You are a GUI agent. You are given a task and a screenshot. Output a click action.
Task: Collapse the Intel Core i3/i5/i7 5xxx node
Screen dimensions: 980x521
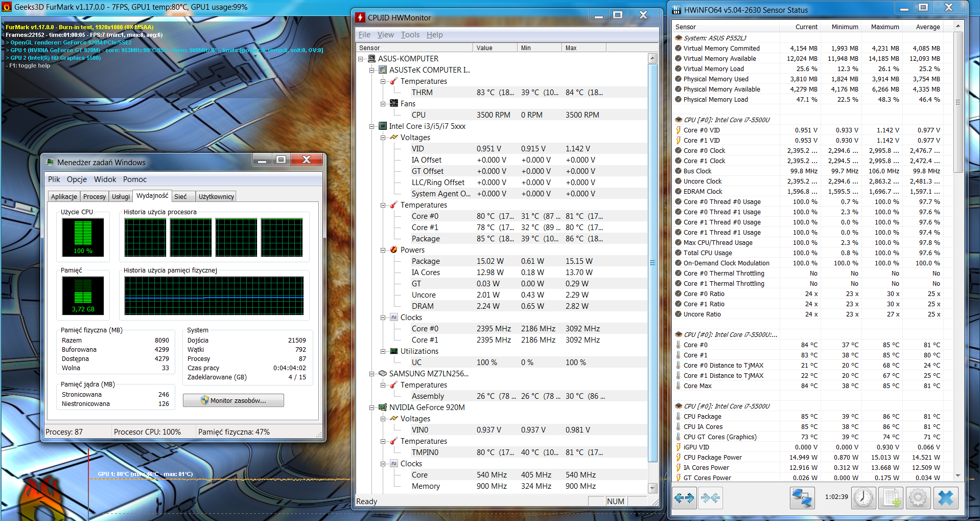pos(371,126)
